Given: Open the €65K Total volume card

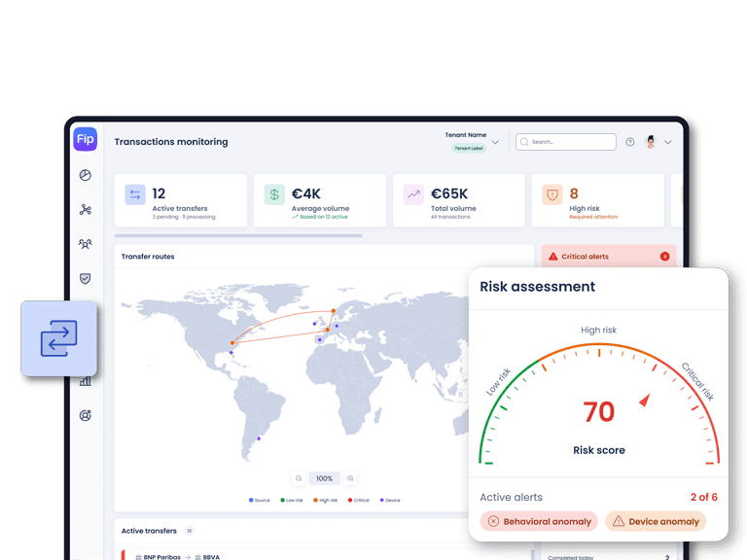Looking at the screenshot, I should [459, 200].
